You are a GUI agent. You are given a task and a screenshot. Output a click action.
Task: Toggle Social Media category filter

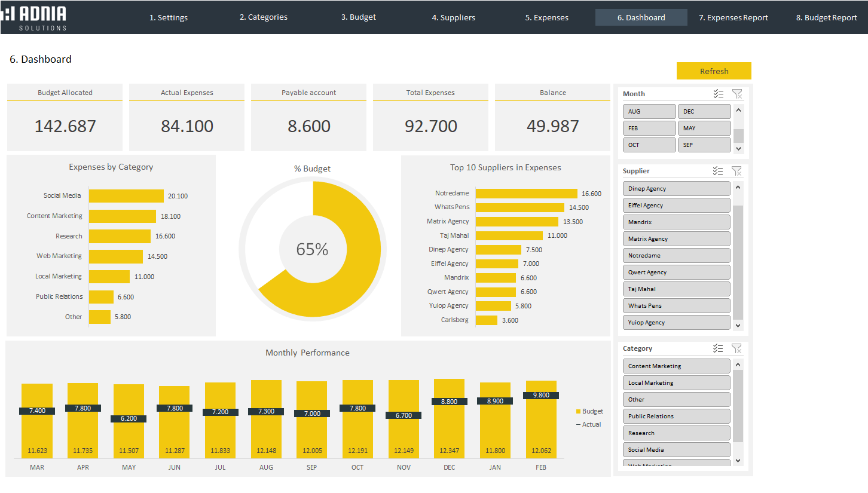pyautogui.click(x=676, y=450)
